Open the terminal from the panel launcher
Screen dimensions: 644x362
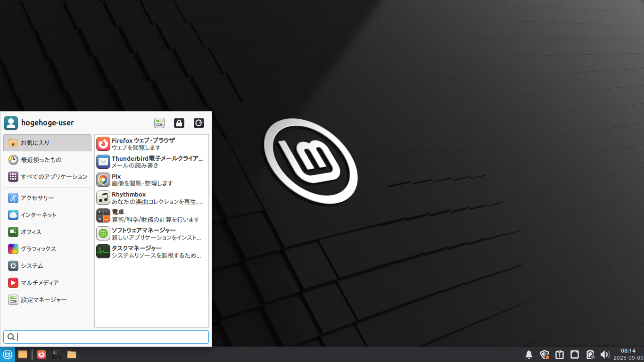(x=57, y=354)
